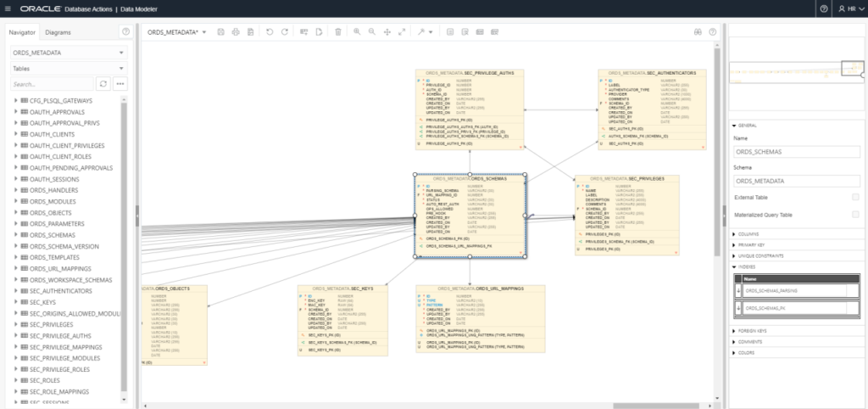Click arrow icon beside ORDS_SCHEMAS_PK index

[738, 308]
